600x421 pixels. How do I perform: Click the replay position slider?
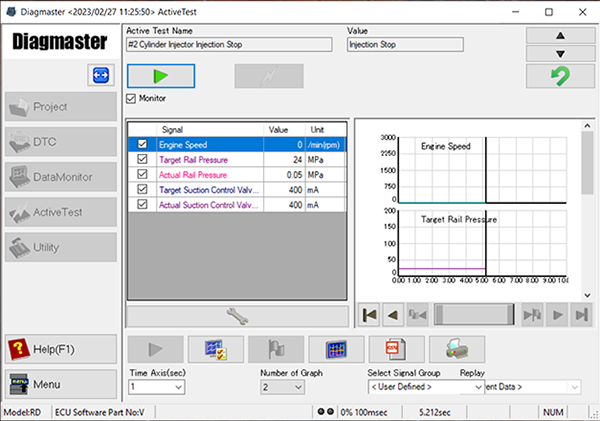pos(474,315)
